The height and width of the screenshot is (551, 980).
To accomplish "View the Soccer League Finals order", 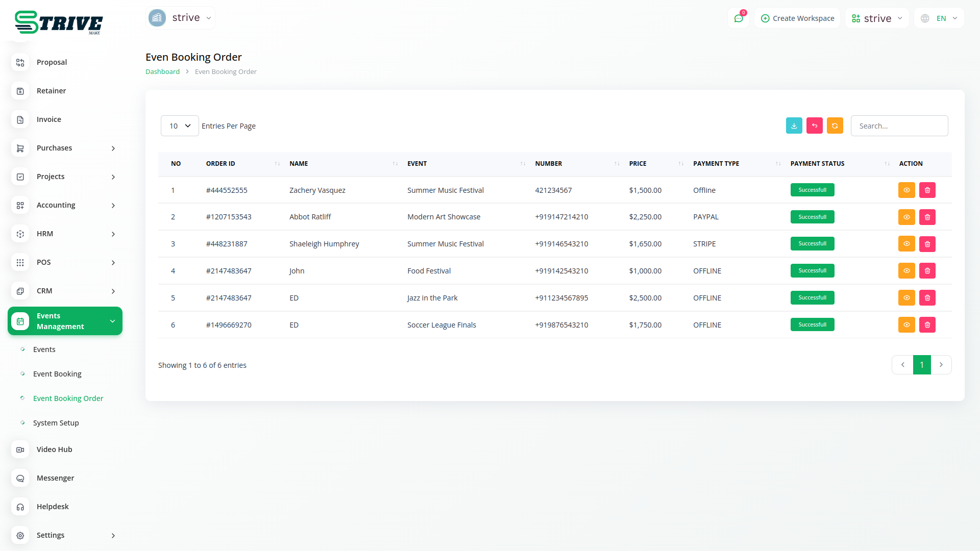I will click(x=906, y=325).
